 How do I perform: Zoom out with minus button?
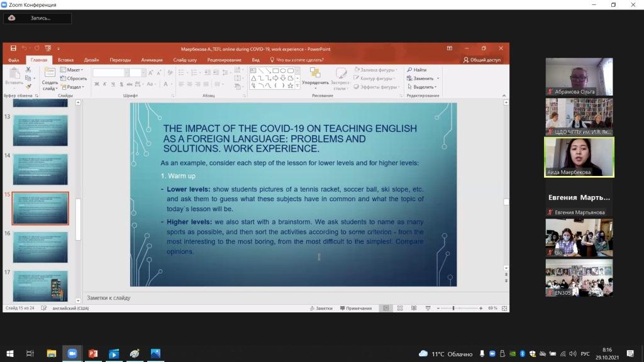tap(438, 308)
